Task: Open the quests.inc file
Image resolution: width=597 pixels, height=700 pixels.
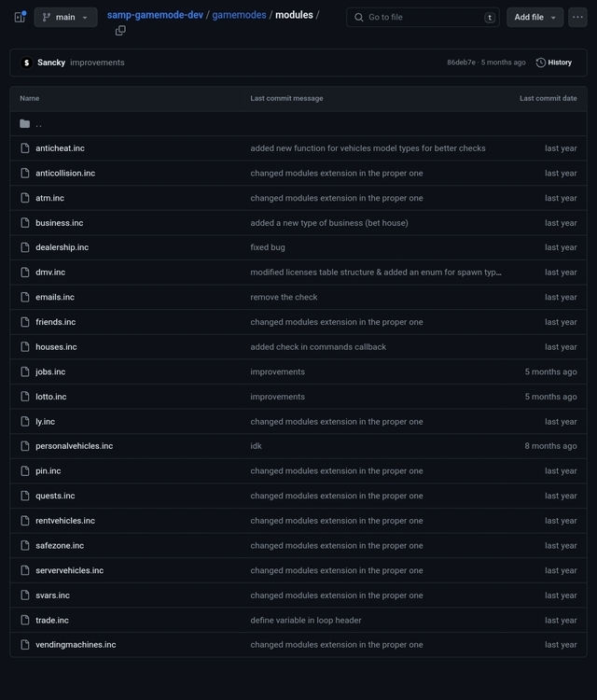Action: (55, 496)
